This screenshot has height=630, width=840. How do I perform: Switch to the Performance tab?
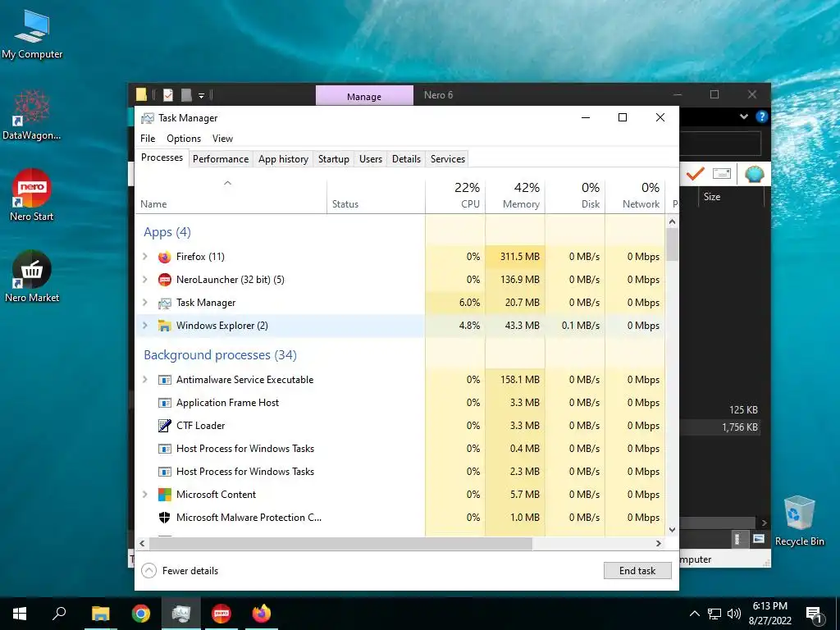click(221, 159)
